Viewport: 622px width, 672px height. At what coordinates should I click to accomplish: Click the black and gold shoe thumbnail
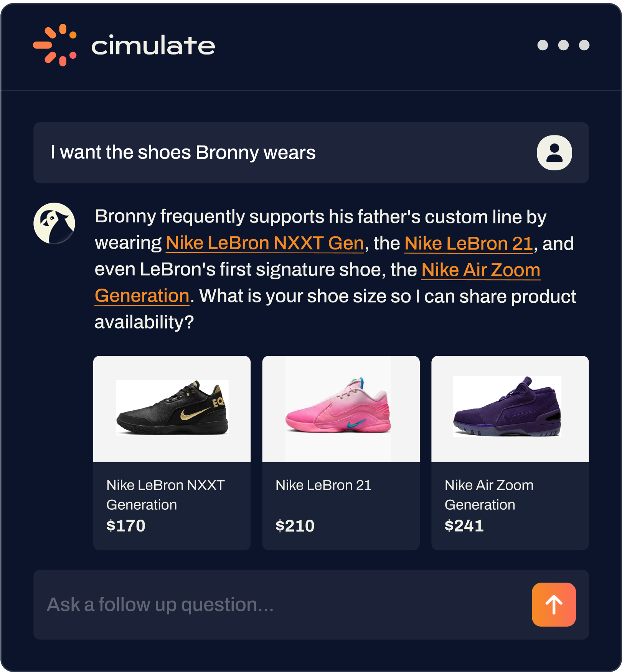(172, 408)
